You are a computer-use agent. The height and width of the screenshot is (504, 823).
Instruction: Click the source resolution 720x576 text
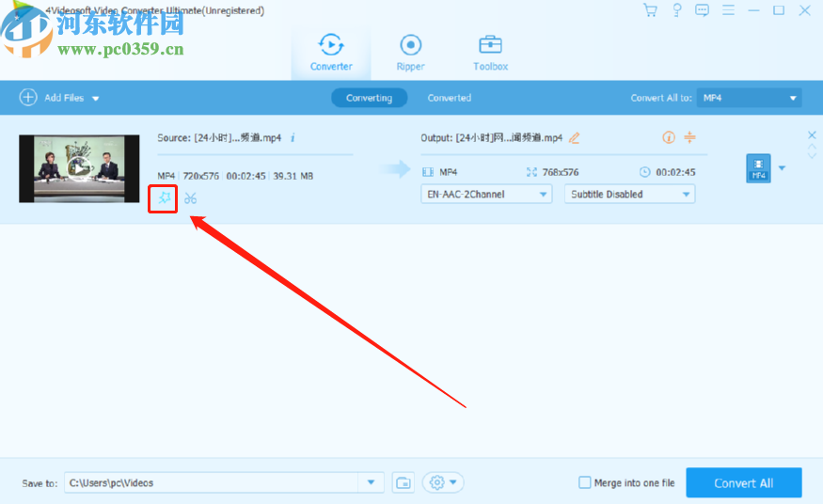(200, 176)
